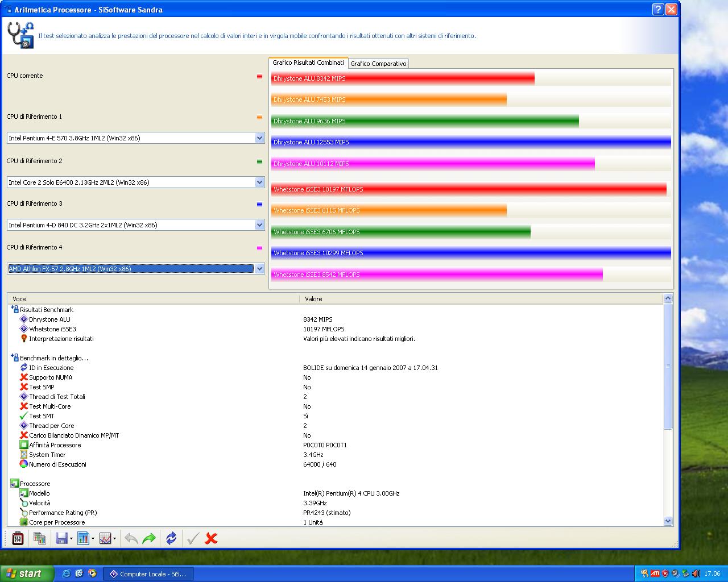Image resolution: width=728 pixels, height=582 pixels.
Task: Click the green Whetstone iSSE3 6706 MFLOPS bar
Action: point(401,232)
